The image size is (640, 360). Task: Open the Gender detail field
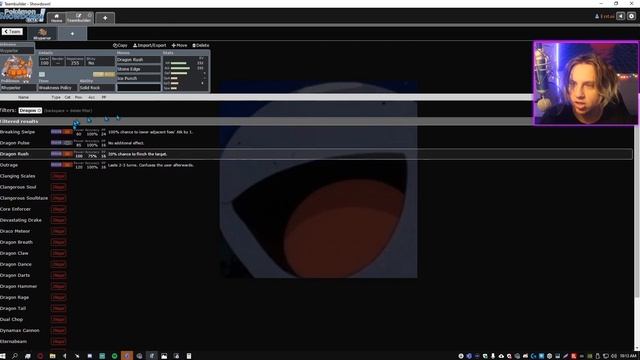tap(58, 62)
